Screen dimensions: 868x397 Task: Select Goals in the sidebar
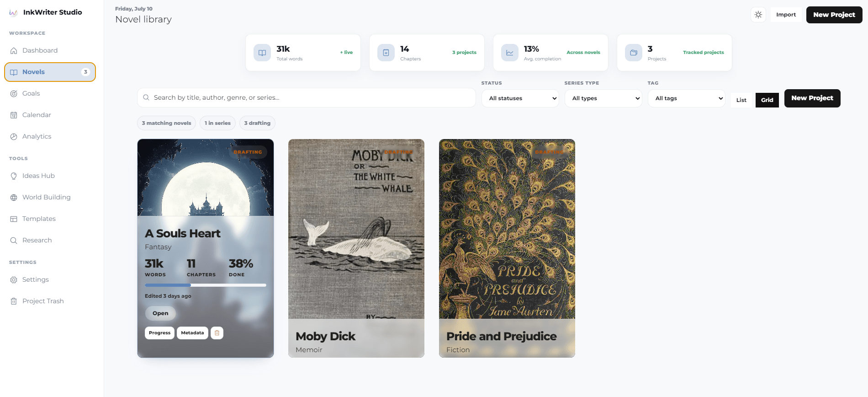tap(50, 94)
